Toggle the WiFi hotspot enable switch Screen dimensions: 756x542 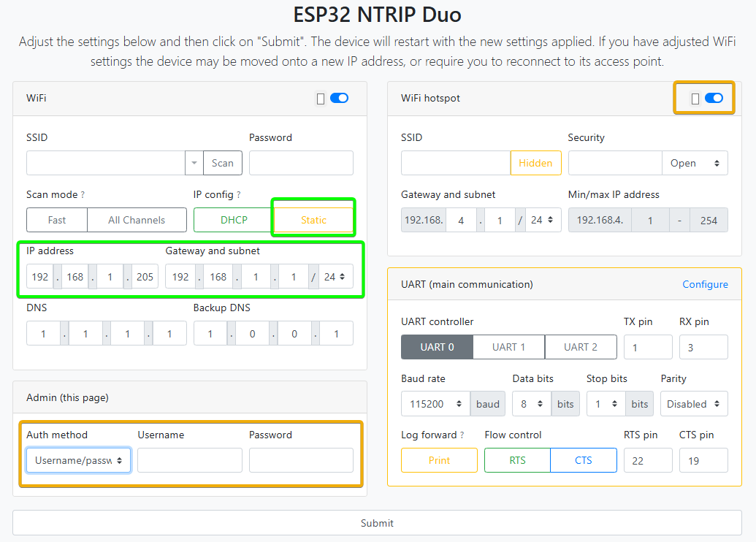(714, 99)
